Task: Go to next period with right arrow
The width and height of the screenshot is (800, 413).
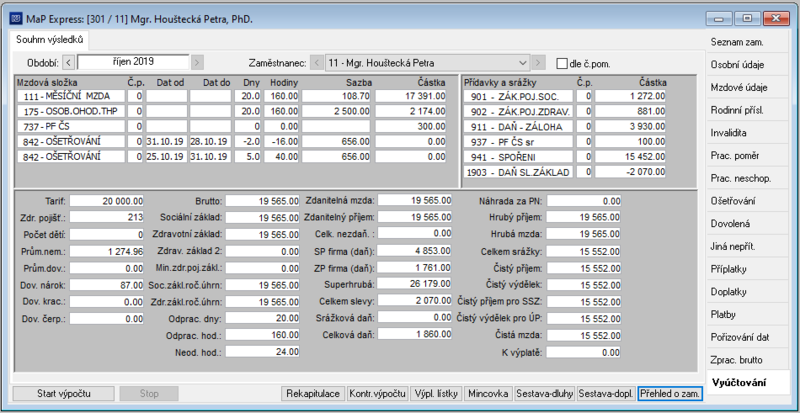Action: 197,63
